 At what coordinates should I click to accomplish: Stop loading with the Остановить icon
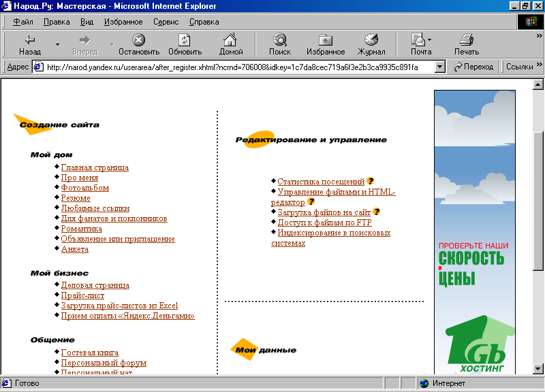[x=139, y=40]
